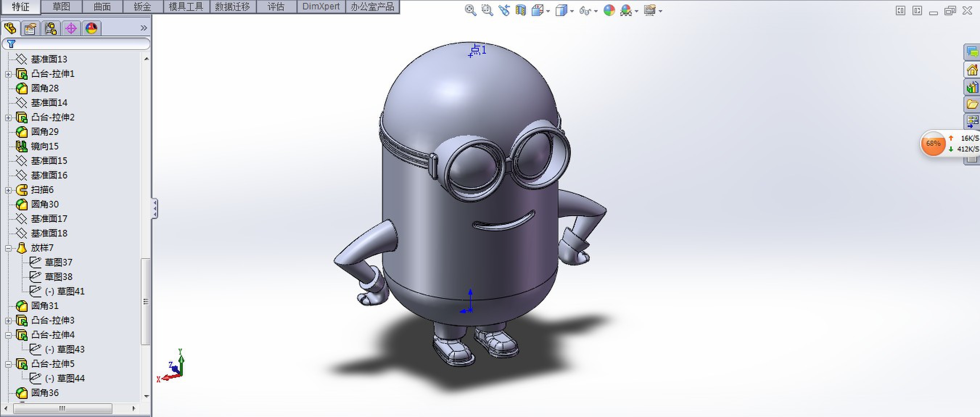The height and width of the screenshot is (417, 980).
Task: Open Display Style dropdown arrow
Action: tap(572, 11)
